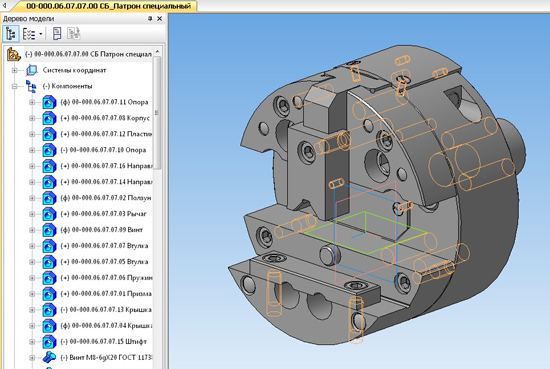Expand the Системы координат node

click(14, 71)
